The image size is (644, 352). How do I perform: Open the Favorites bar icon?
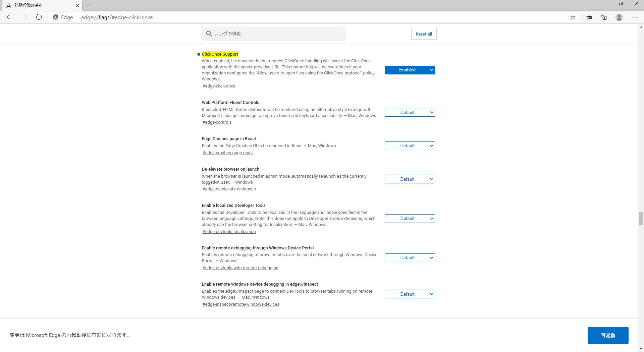(589, 17)
